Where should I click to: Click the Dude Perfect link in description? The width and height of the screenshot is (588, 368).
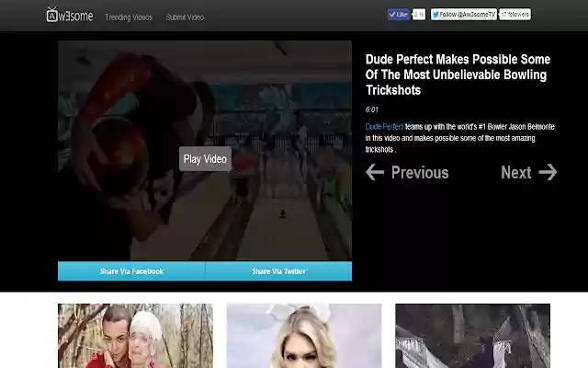384,127
